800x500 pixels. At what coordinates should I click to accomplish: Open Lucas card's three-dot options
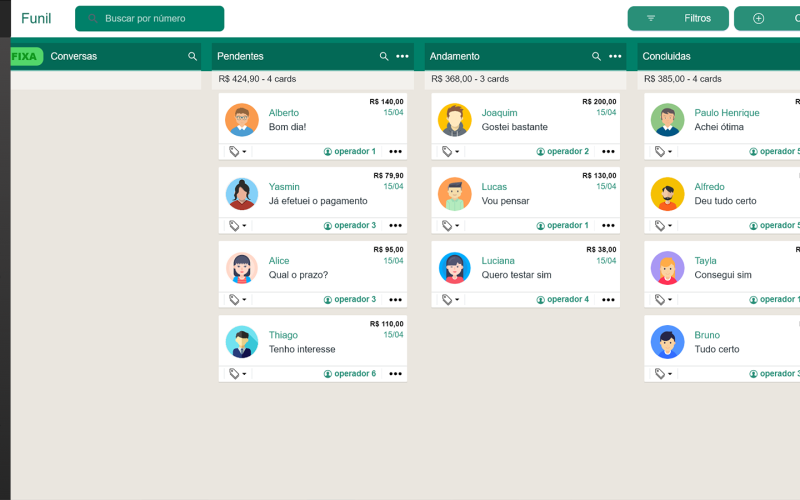[608, 226]
